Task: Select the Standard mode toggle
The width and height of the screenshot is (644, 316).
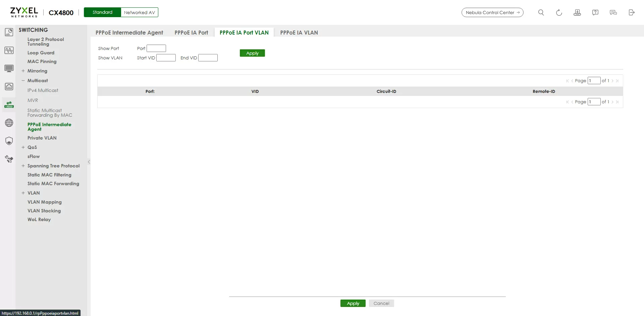Action: click(x=102, y=12)
